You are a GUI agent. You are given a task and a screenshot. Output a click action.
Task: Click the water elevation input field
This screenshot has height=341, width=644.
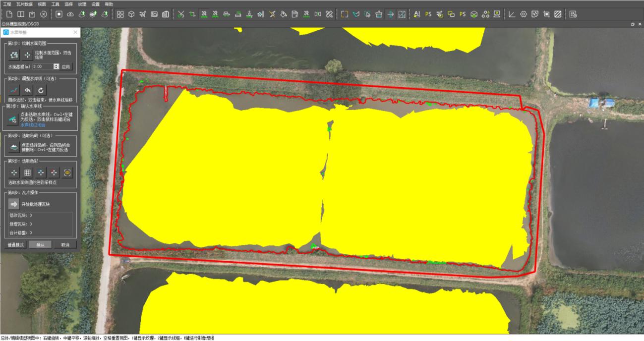43,66
